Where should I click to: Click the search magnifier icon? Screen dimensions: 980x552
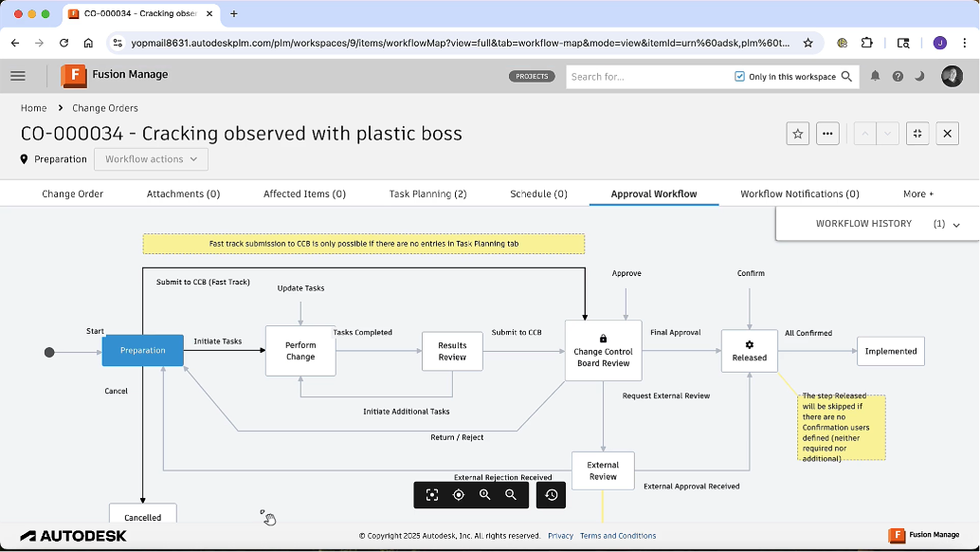pos(847,76)
